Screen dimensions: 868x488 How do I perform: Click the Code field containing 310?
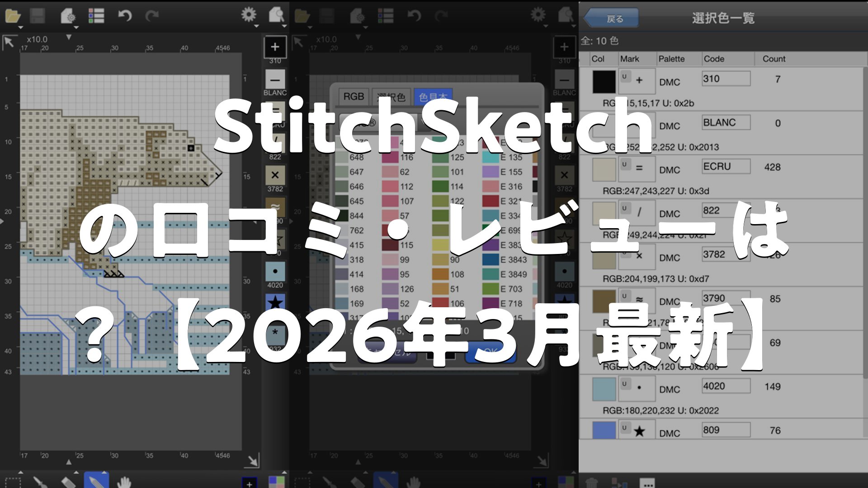click(726, 79)
